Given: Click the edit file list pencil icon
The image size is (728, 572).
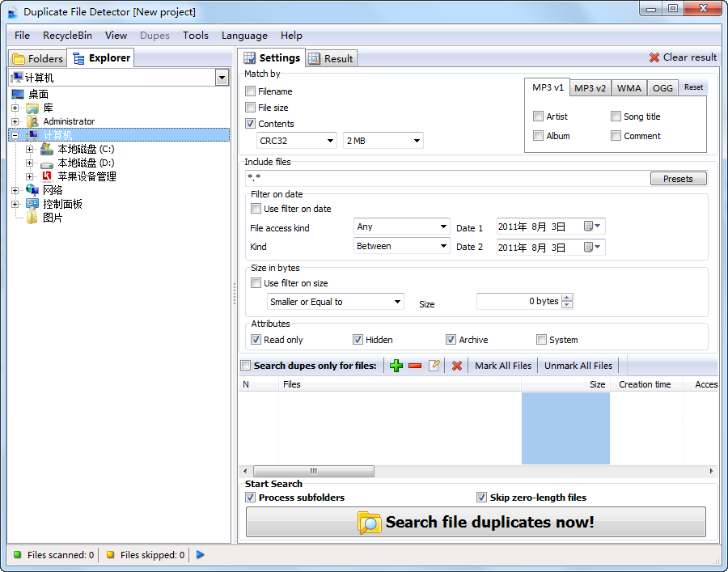Looking at the screenshot, I should tap(434, 366).
